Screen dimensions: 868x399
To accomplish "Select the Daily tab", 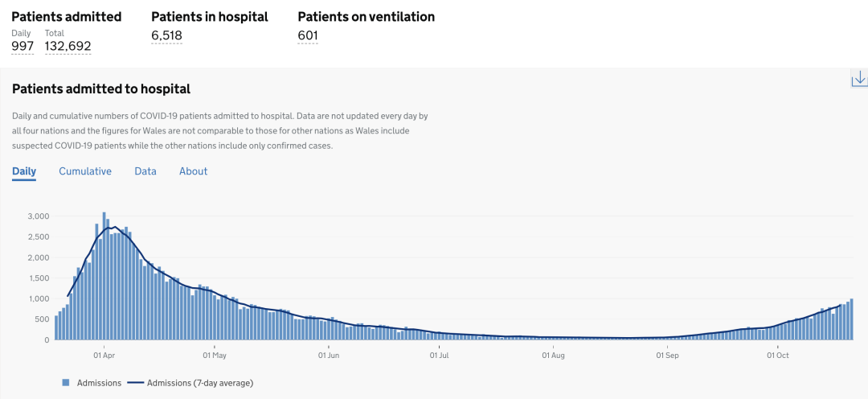I will [x=24, y=171].
